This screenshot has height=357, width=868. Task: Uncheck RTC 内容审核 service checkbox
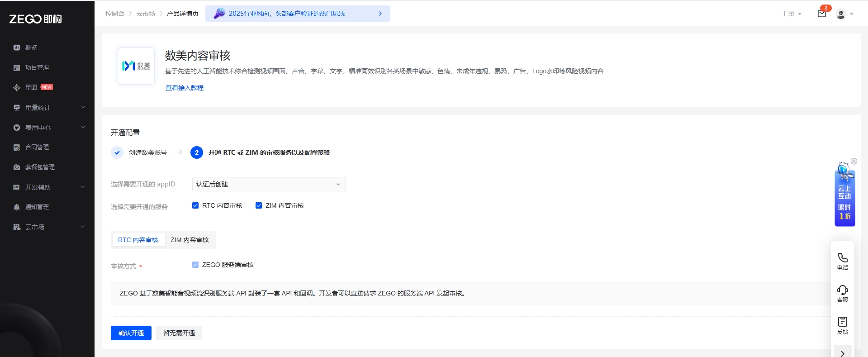point(195,205)
